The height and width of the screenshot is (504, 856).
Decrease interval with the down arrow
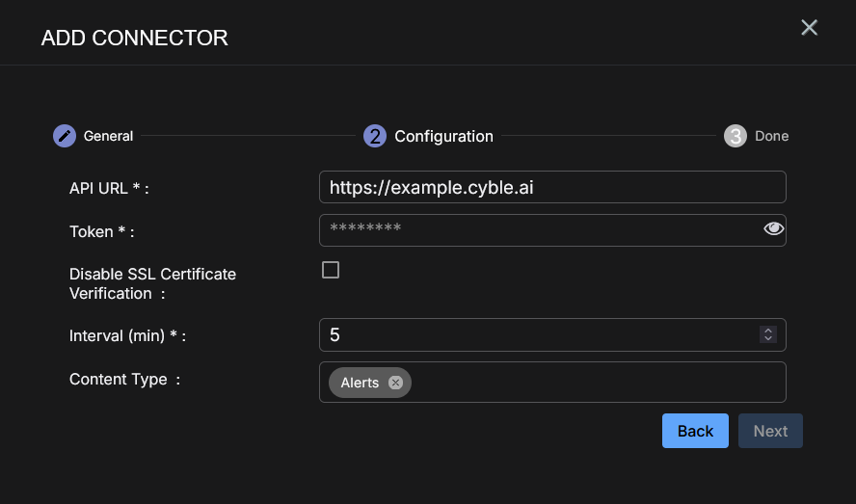point(768,339)
